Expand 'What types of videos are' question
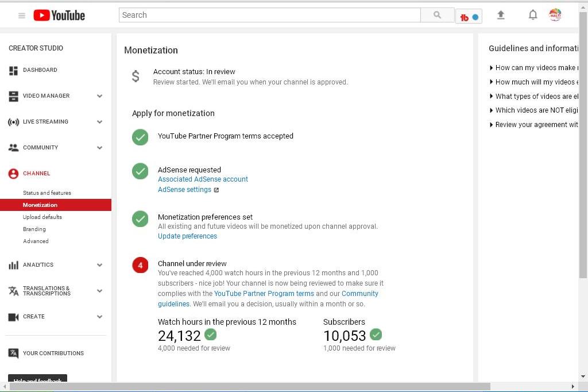This screenshot has height=392, width=588. [534, 96]
